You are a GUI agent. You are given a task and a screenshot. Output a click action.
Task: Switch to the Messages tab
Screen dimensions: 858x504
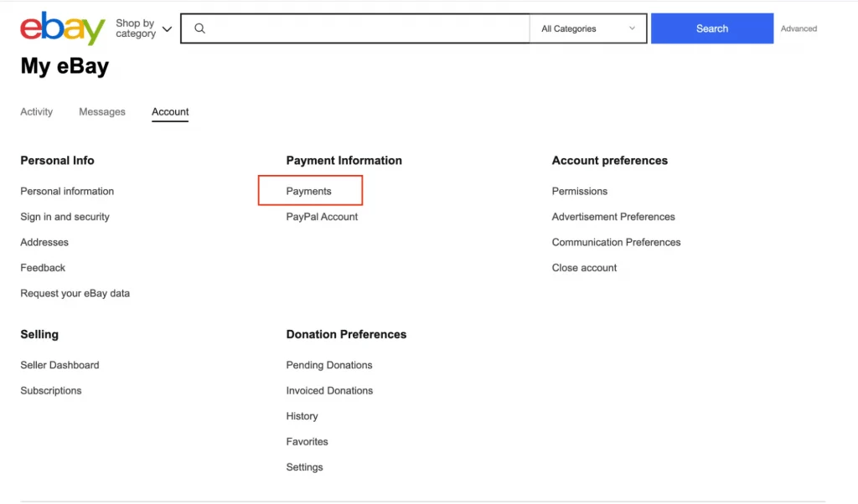click(101, 111)
